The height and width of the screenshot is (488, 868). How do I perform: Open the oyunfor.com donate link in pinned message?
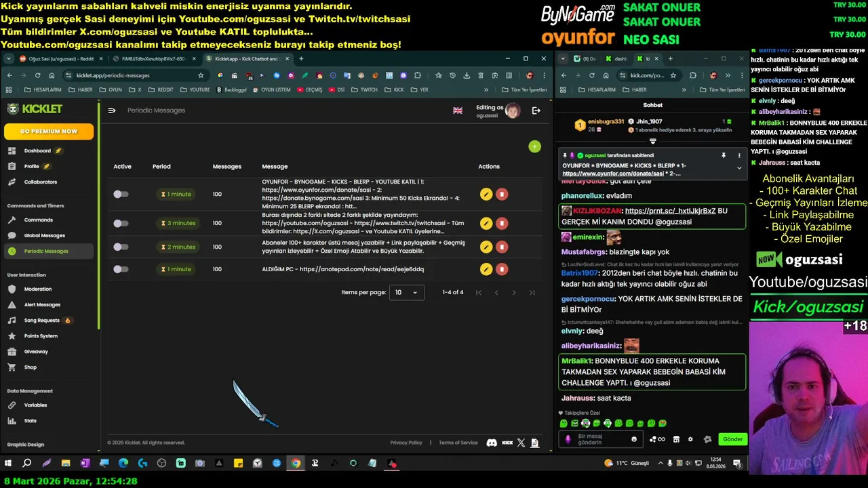pyautogui.click(x=613, y=174)
